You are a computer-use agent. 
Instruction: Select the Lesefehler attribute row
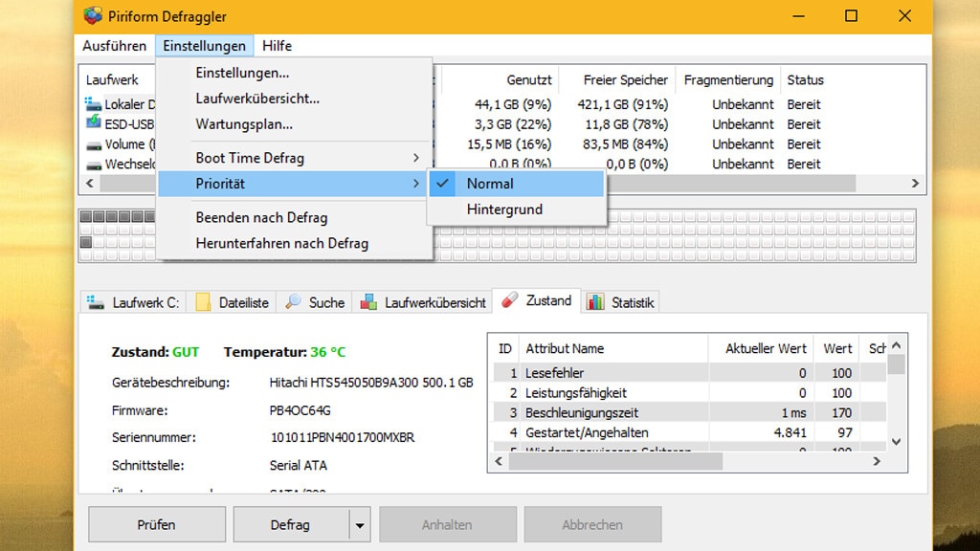[x=690, y=373]
